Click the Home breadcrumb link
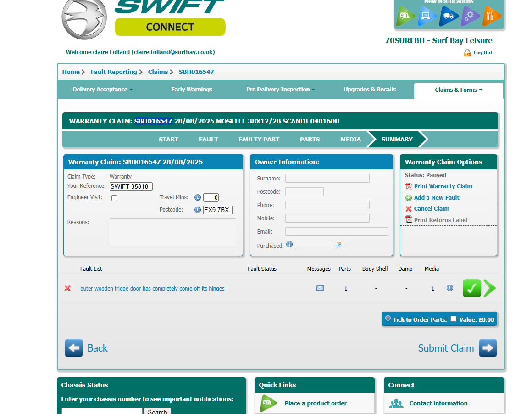The image size is (532, 414). (71, 72)
